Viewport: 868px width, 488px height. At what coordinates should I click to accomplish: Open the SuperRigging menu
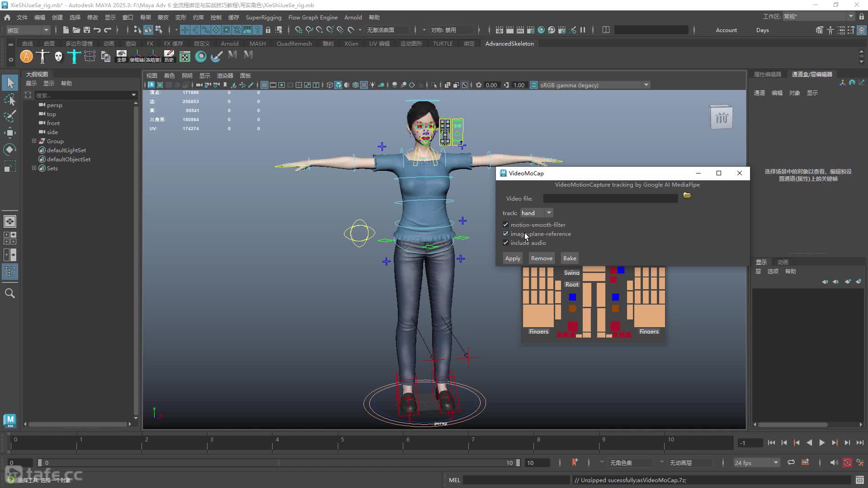(264, 17)
